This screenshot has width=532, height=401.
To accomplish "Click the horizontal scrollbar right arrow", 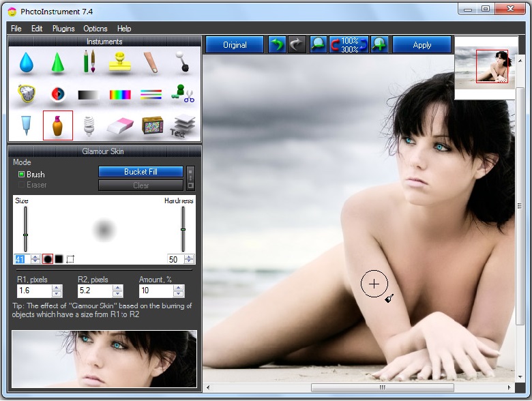I will click(509, 387).
